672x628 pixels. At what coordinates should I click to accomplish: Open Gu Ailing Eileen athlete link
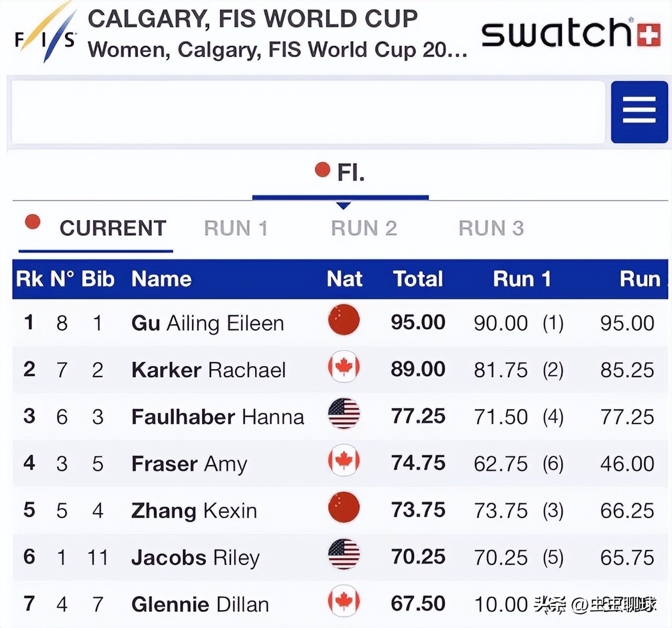207,323
